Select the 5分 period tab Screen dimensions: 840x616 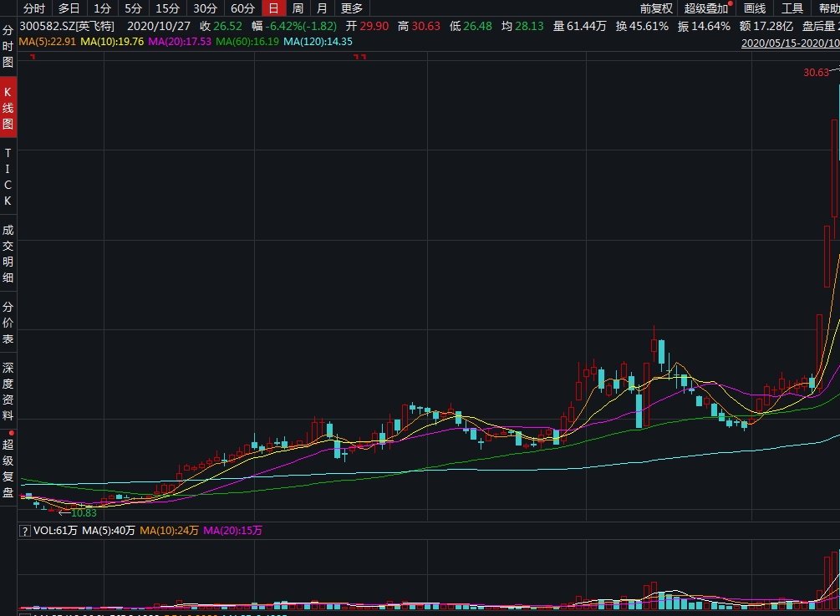pos(133,8)
